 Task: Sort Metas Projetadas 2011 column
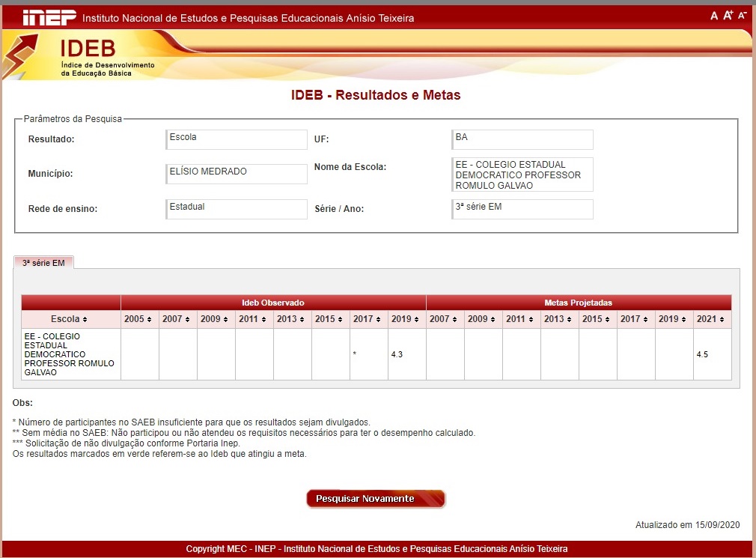point(521,319)
